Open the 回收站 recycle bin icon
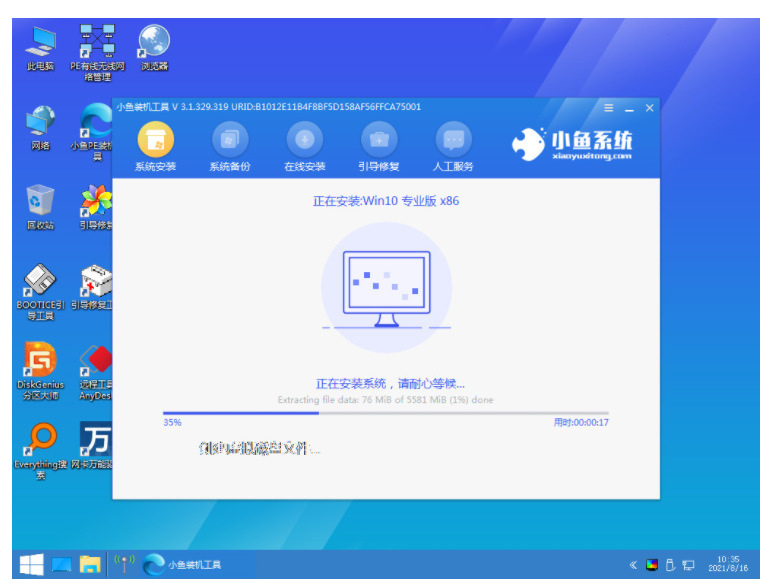The width and height of the screenshot is (770, 587). pos(40,207)
